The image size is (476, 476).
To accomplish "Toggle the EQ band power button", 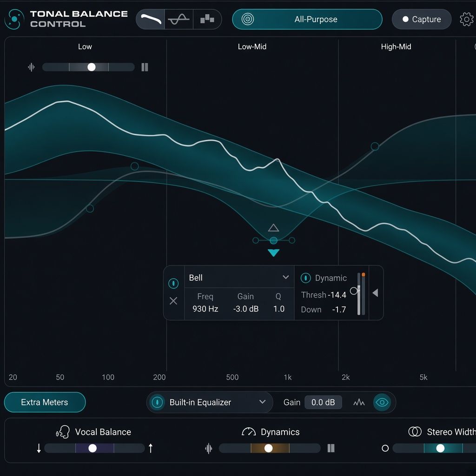I will 173,284.
